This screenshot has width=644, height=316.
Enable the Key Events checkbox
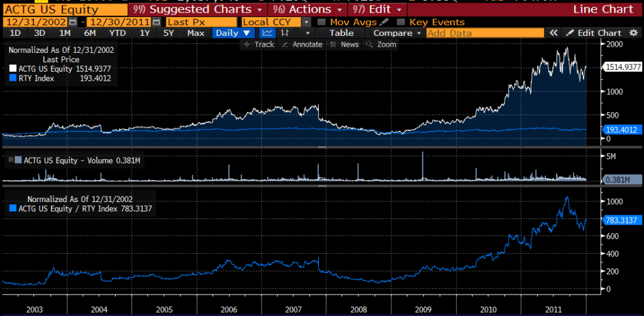click(x=402, y=22)
